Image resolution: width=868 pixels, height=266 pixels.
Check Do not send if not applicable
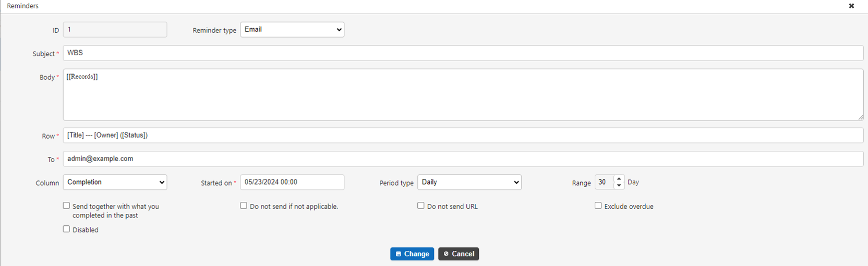tap(244, 205)
